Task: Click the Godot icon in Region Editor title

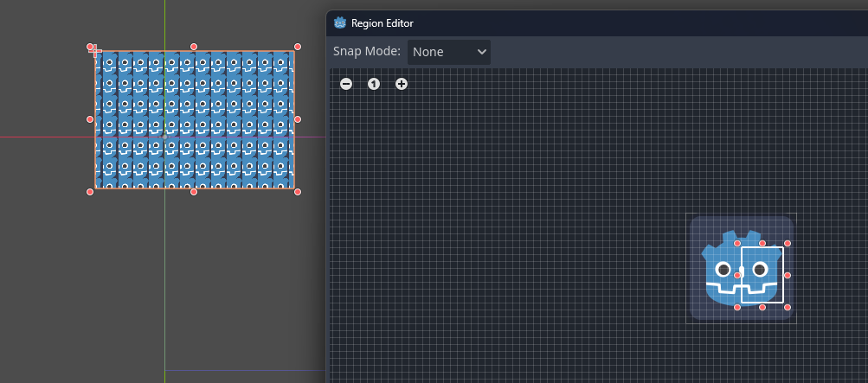Action: pyautogui.click(x=340, y=23)
